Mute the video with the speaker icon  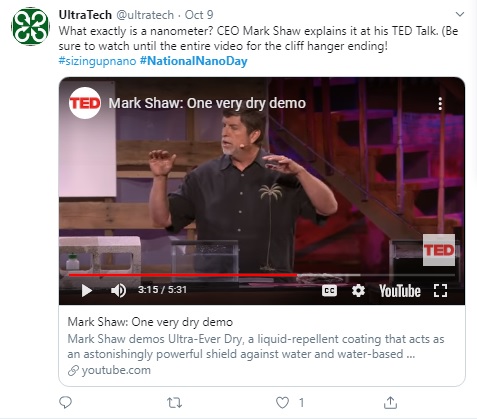pyautogui.click(x=118, y=290)
